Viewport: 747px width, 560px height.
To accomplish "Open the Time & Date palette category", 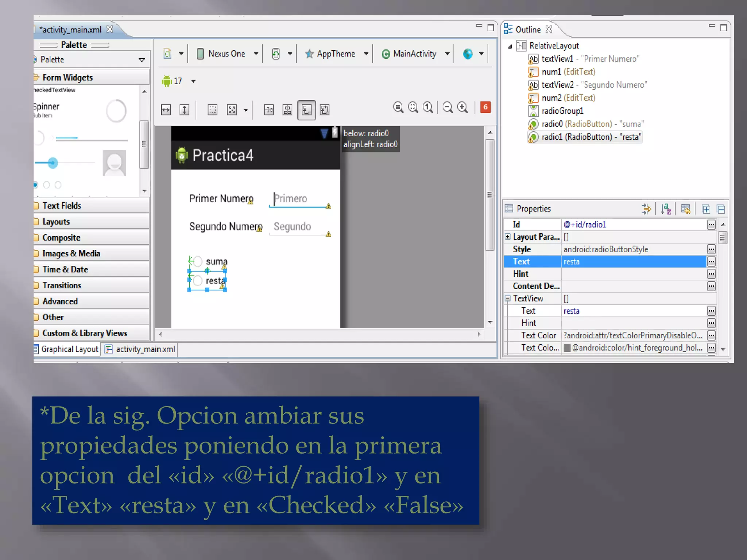I will [91, 269].
